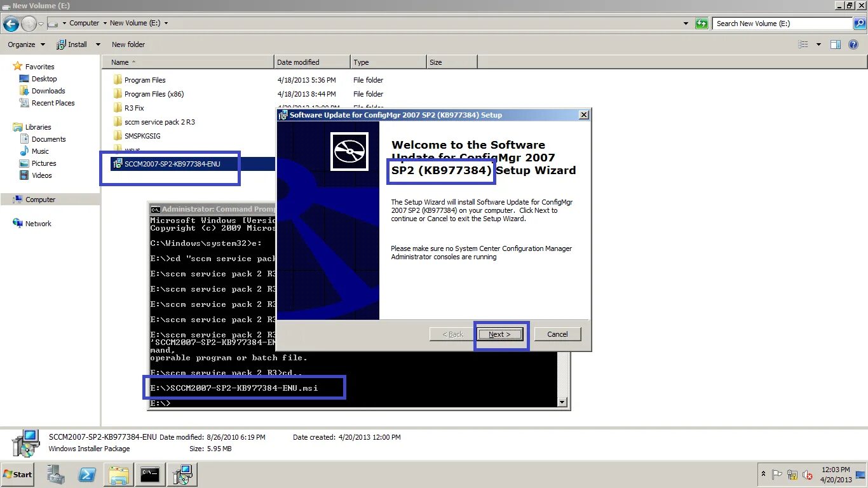Click Cancel in the Setup Wizard
Viewport: 868px width, 488px height.
pyautogui.click(x=557, y=334)
